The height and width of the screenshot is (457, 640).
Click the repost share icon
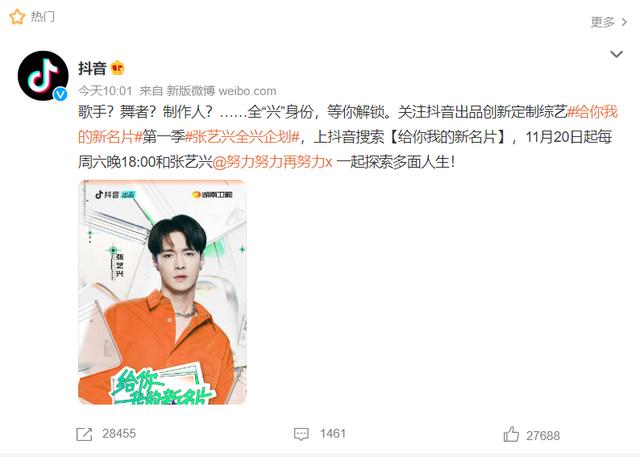coord(84,434)
